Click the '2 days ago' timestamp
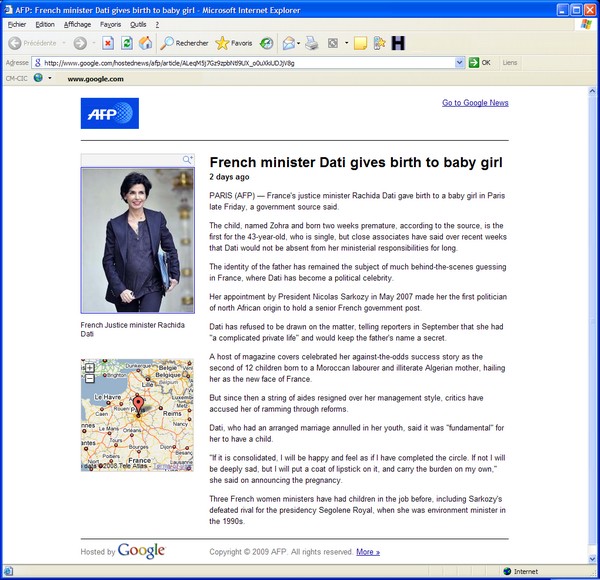 (x=229, y=177)
